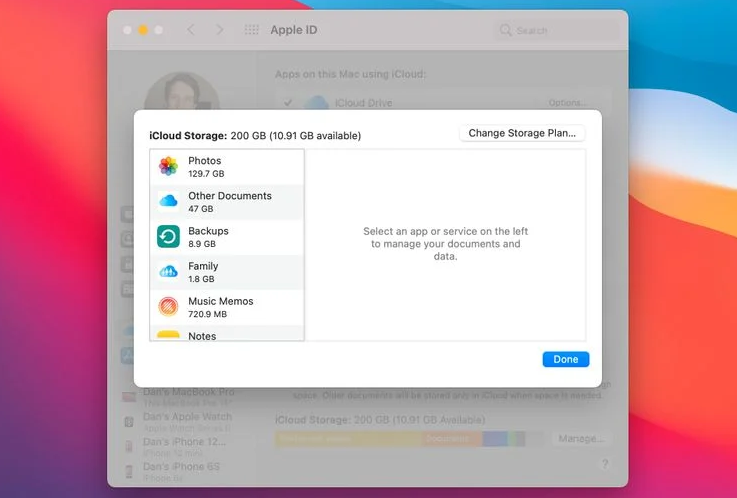Viewport: 737px width, 498px height.
Task: Click the Apple ID profile picture
Action: click(182, 97)
